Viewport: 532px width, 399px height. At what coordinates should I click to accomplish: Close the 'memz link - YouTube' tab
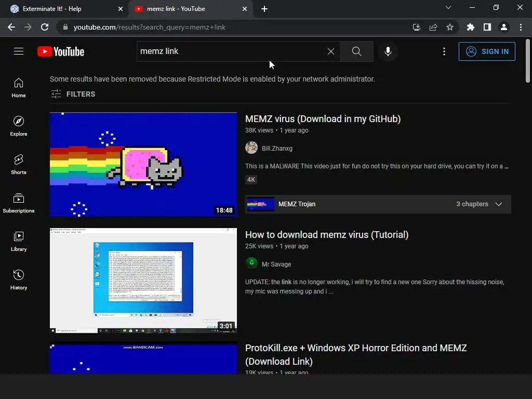click(x=245, y=9)
